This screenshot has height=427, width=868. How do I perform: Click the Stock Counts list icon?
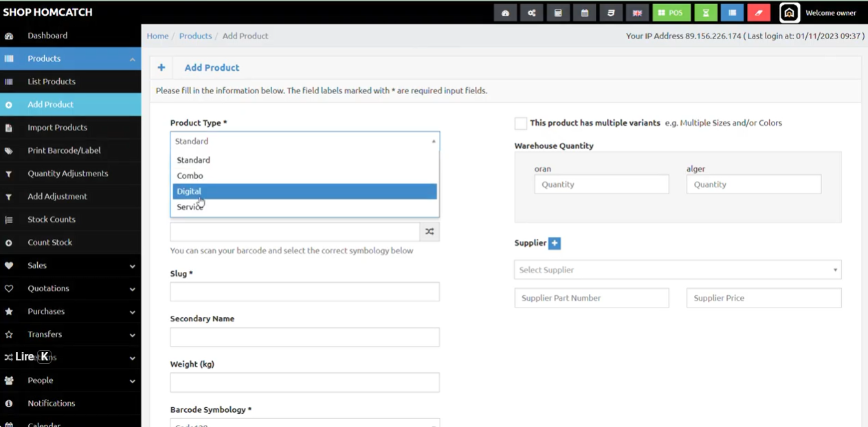click(9, 220)
